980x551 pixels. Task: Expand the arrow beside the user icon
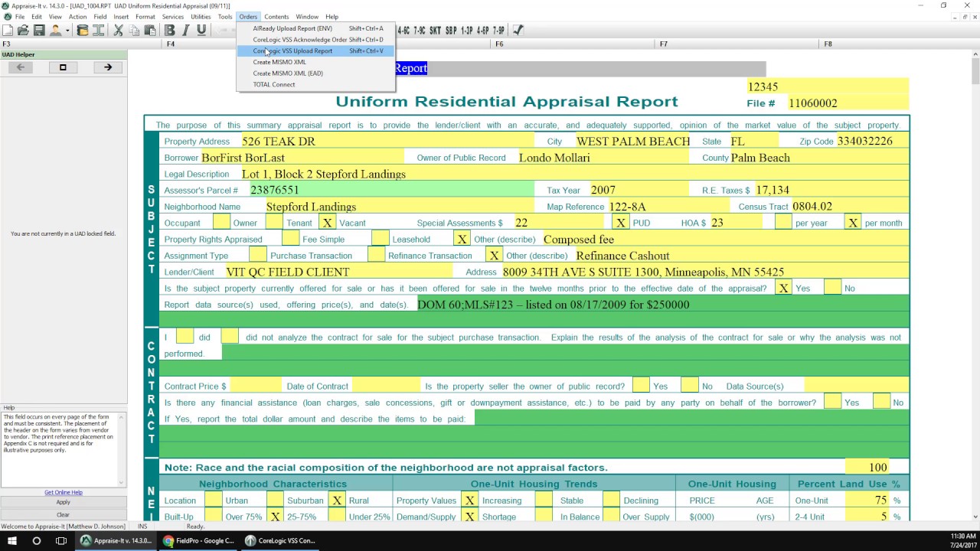tap(67, 31)
